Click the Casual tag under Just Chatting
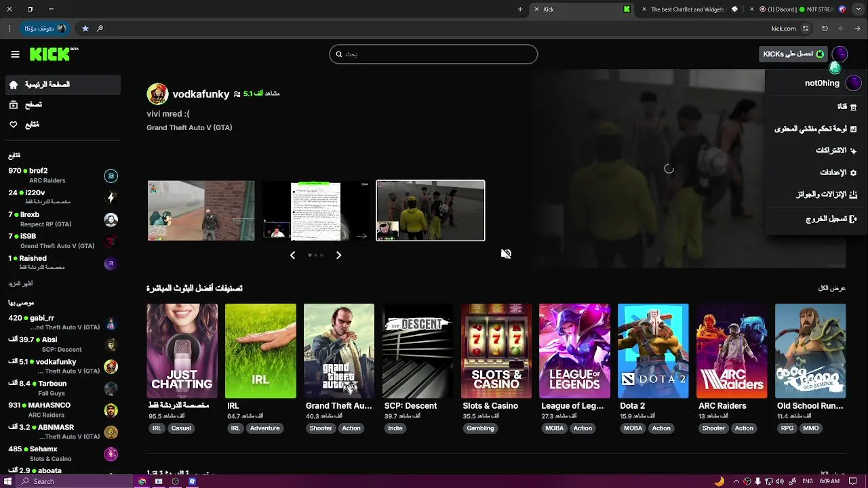Screen dimensions: 868x488 pos(181,428)
